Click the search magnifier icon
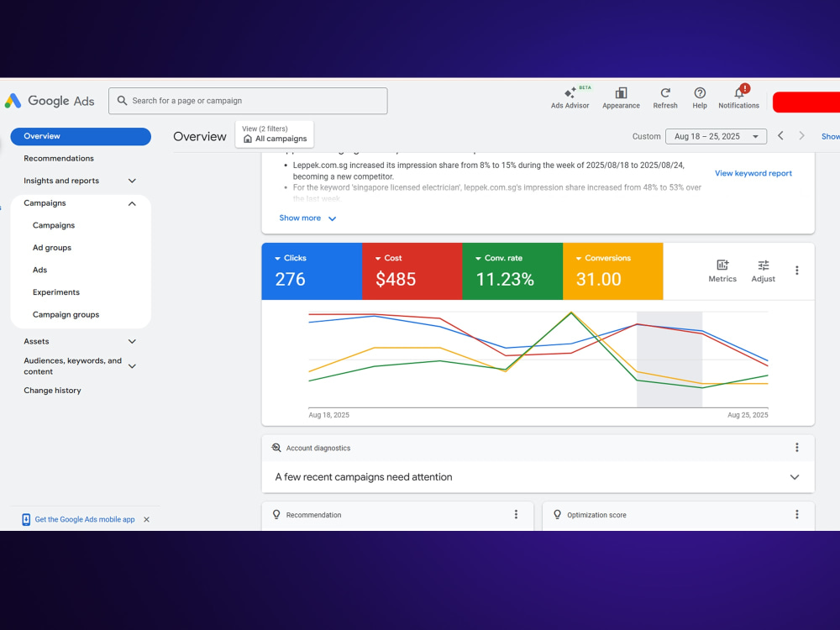 coord(122,101)
